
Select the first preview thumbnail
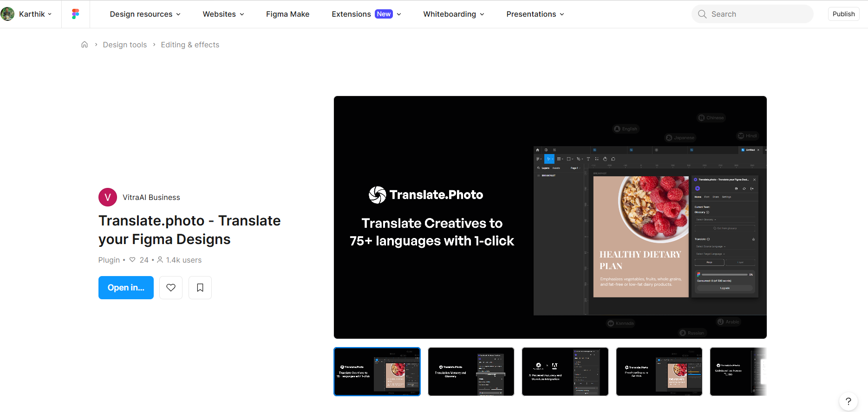click(x=377, y=372)
